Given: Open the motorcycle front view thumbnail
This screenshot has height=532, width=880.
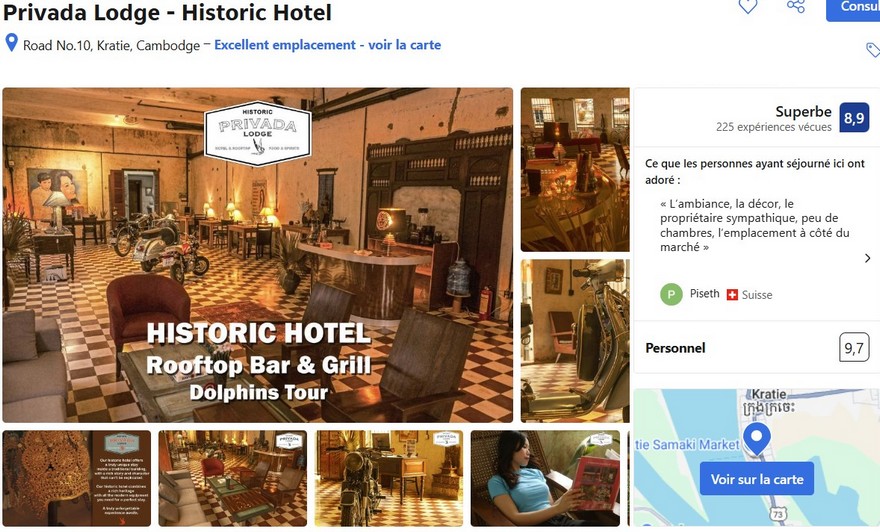Looking at the screenshot, I should coord(389,478).
